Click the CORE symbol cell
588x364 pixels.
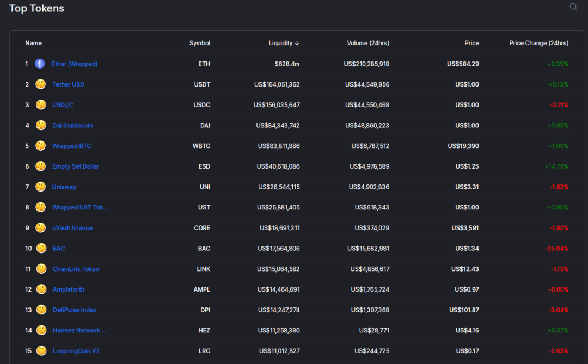(202, 228)
